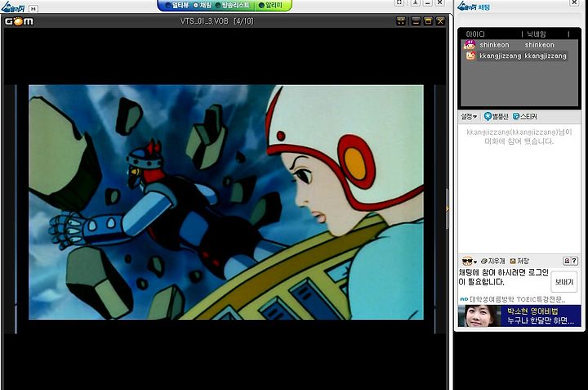
Task: Click the 박소현 영어비법 banner ad
Action: pos(519,316)
